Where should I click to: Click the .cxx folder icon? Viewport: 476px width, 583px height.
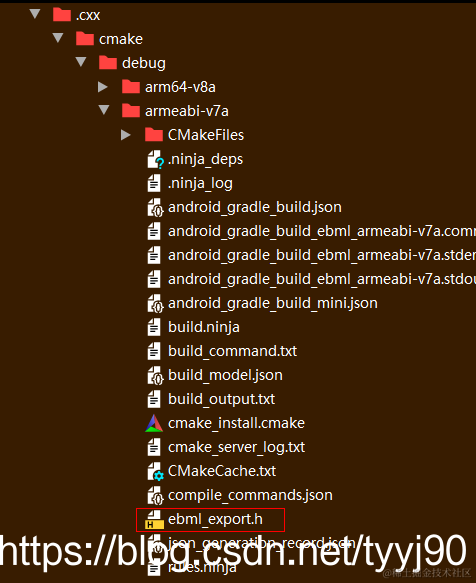[62, 15]
